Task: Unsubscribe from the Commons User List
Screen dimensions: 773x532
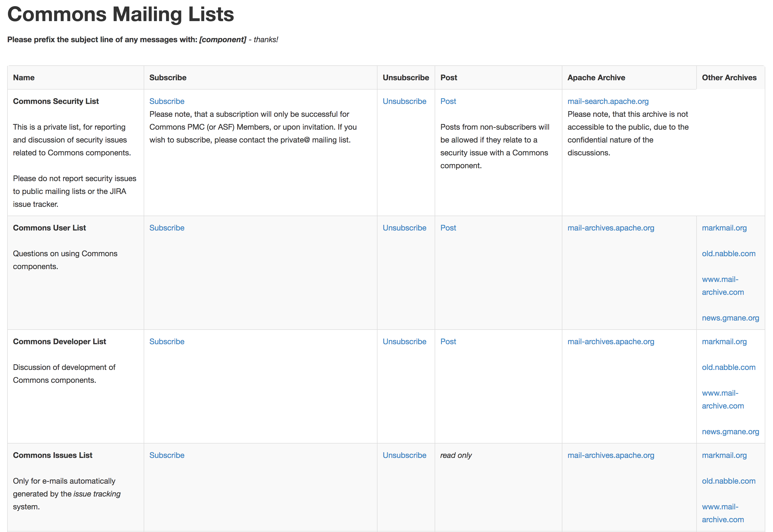Action: point(404,228)
